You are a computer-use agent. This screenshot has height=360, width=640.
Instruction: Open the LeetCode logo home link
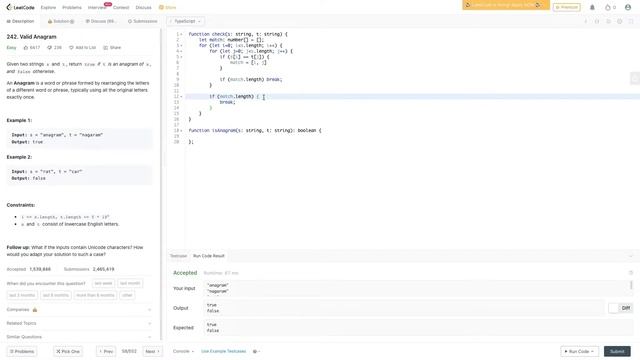pyautogui.click(x=20, y=7)
